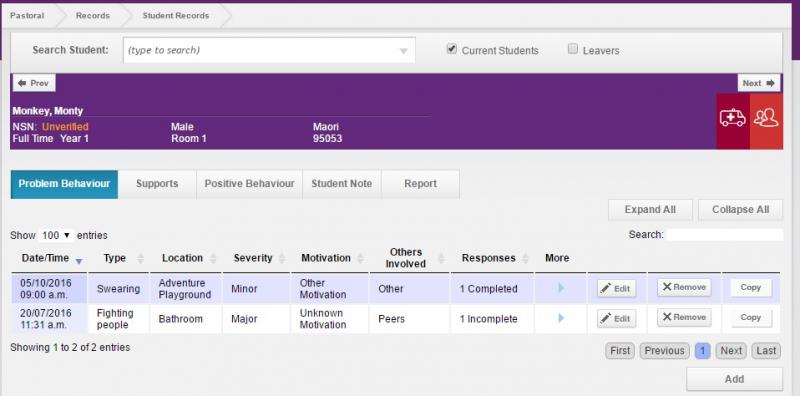Add a new problem behaviour entry
Image resolution: width=800 pixels, height=396 pixels.
tap(735, 379)
